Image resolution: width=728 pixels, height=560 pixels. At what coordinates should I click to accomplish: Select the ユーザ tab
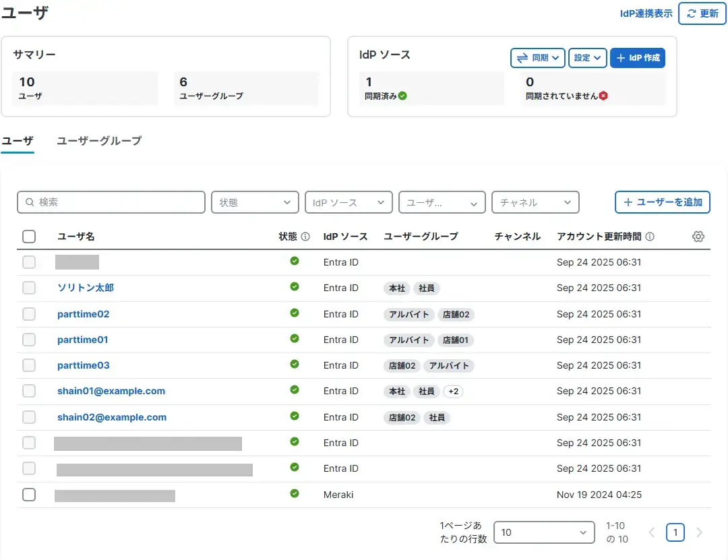[18, 141]
